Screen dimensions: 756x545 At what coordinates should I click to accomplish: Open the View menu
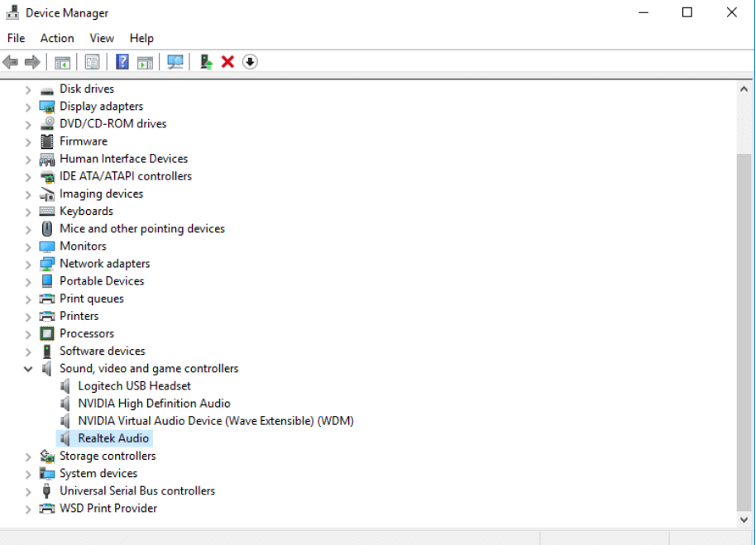pos(102,38)
